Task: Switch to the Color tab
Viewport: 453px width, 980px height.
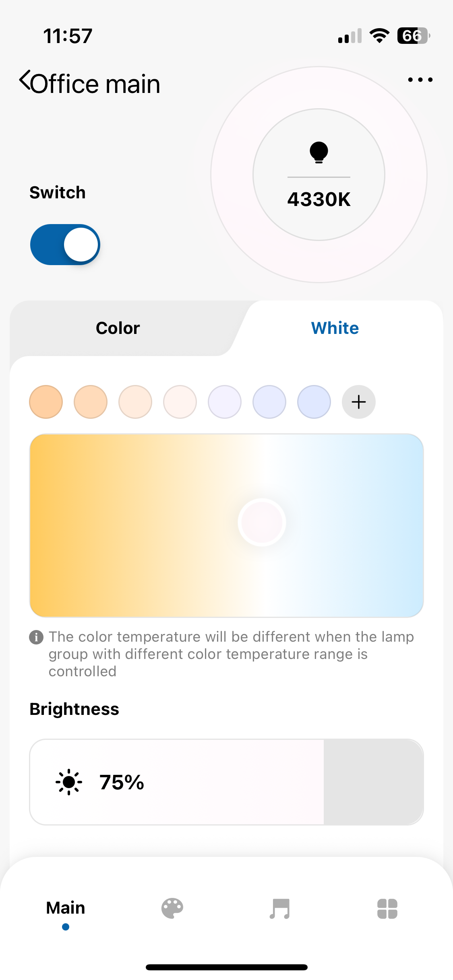Action: (x=118, y=328)
